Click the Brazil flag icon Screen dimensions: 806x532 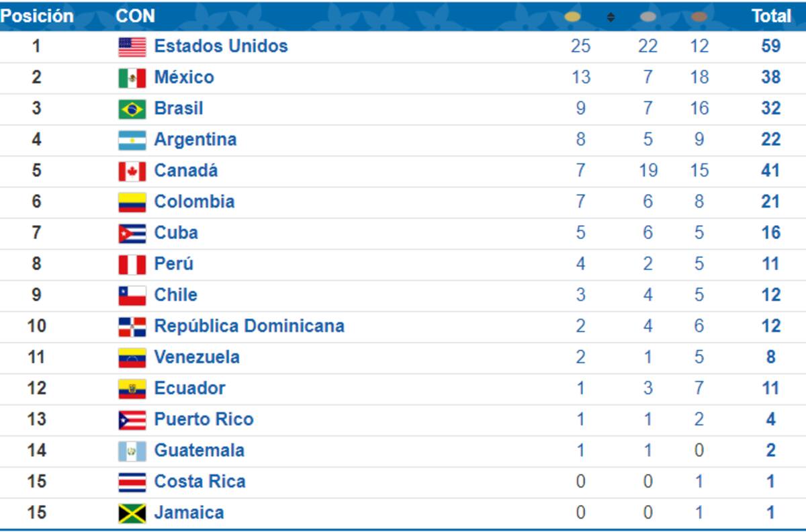132,109
